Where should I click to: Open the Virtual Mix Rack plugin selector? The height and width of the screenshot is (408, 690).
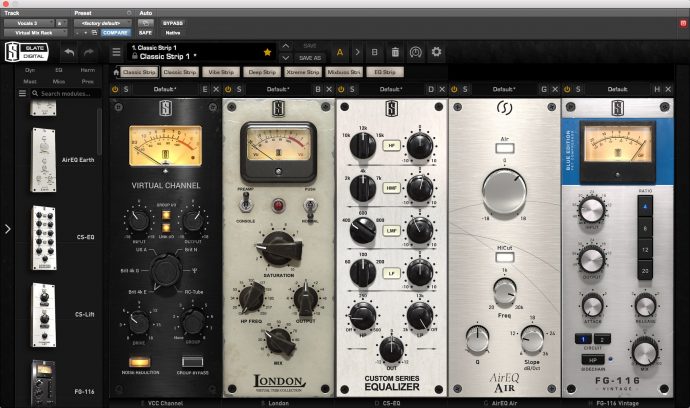(35, 33)
